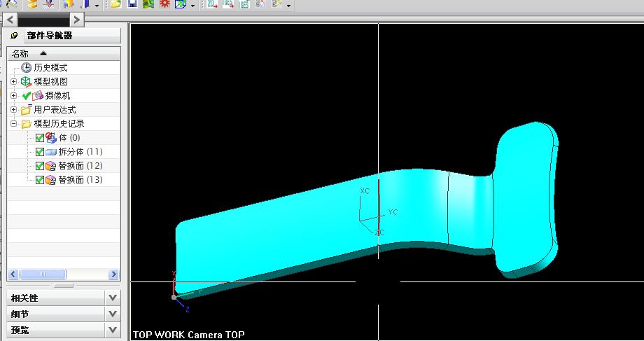
Task: Click the camera icon of 摄像机
Action: pyautogui.click(x=38, y=96)
